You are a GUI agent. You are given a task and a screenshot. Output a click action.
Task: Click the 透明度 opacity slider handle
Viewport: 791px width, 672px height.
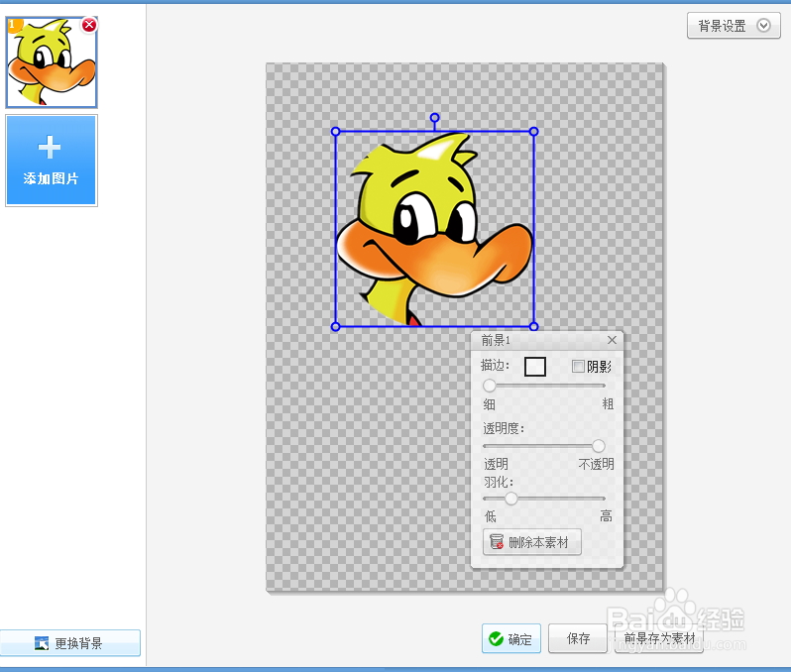[599, 446]
